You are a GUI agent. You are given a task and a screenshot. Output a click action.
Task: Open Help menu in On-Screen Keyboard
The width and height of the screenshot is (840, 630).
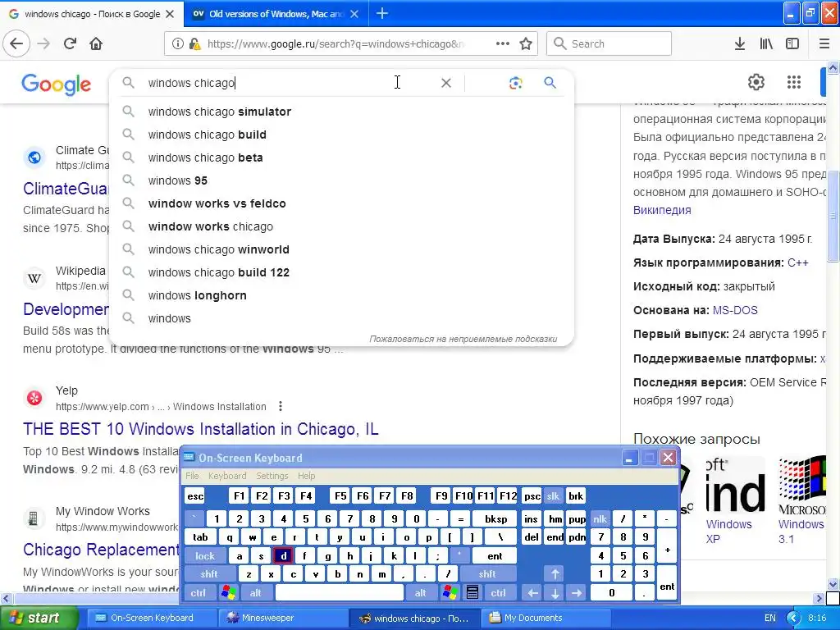click(307, 476)
